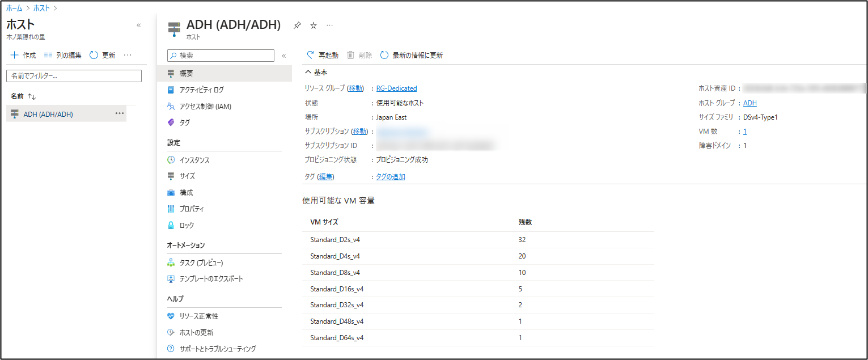This screenshot has width=868, height=360.
Task: Click タグの追加 link
Action: coord(391,177)
